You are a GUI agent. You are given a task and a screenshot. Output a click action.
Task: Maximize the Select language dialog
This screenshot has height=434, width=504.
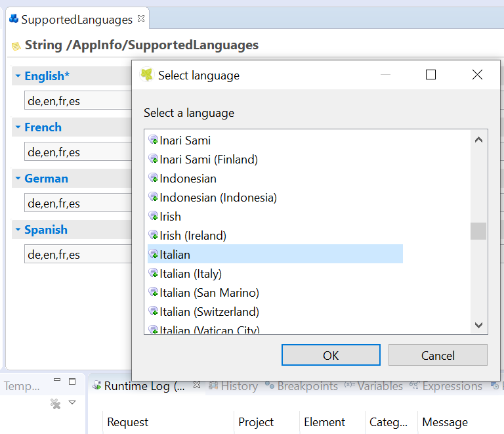tap(430, 75)
